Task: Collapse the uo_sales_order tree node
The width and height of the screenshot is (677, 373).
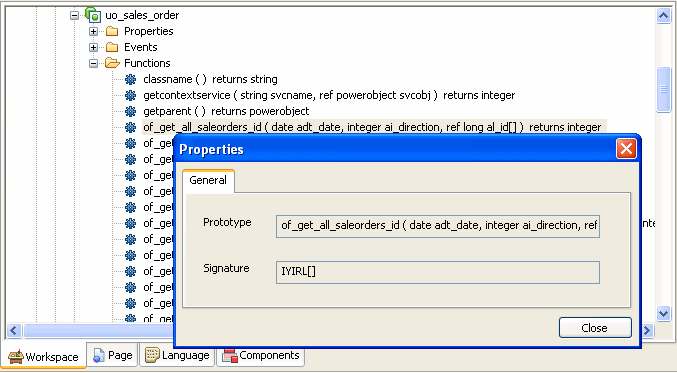Action: pos(75,16)
